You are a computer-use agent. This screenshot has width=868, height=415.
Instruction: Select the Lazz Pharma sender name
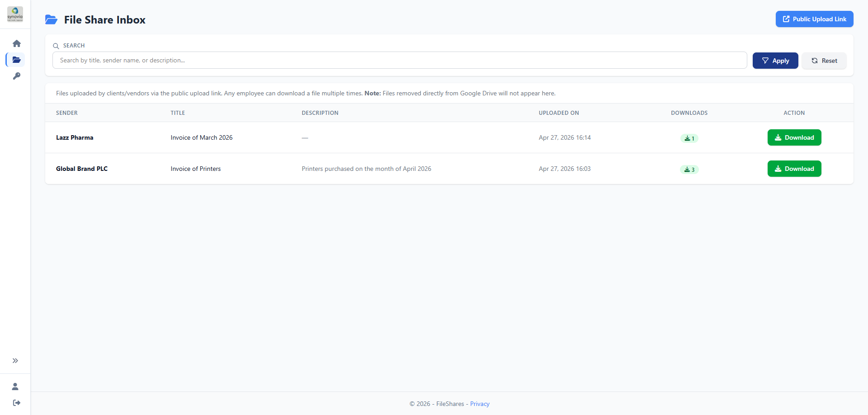click(75, 137)
